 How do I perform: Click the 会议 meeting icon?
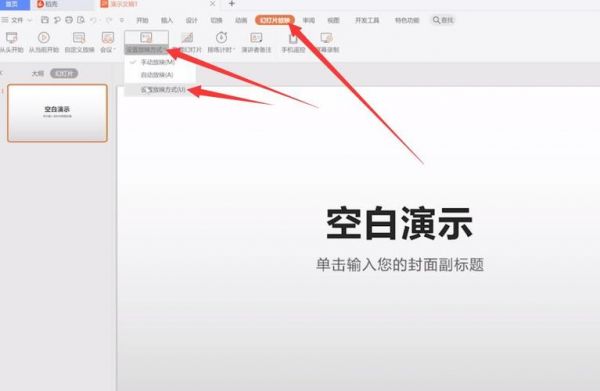pyautogui.click(x=108, y=37)
